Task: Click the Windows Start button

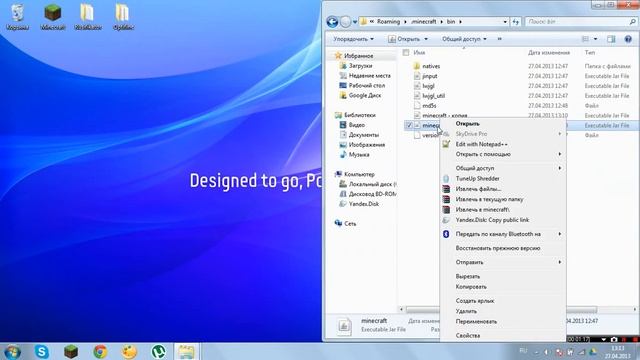Action: coord(12,352)
